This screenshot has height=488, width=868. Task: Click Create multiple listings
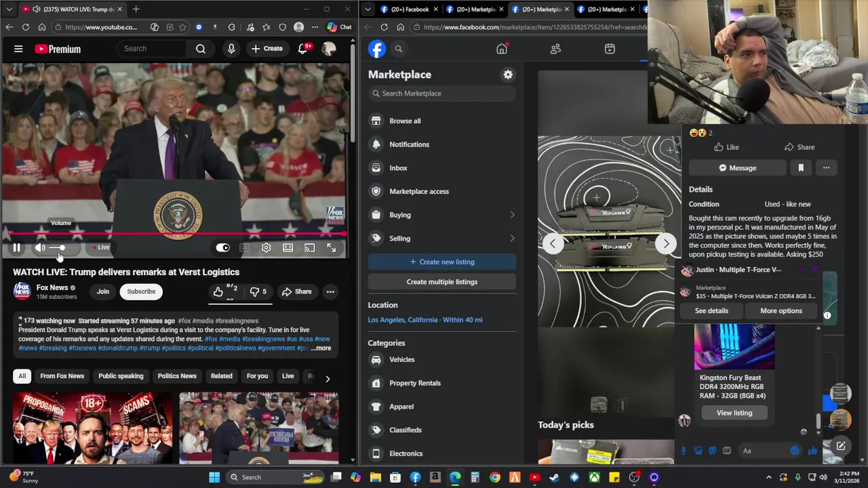point(442,282)
